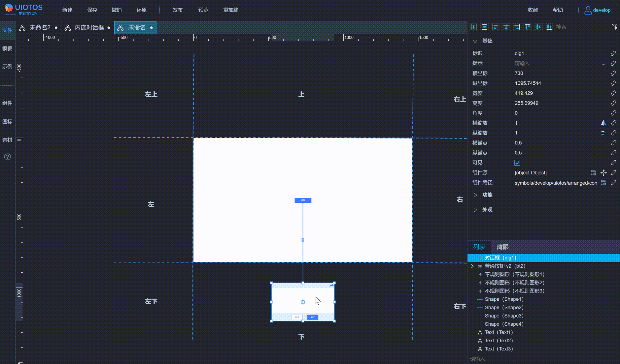The height and width of the screenshot is (364, 620).
Task: Open the 文件 sidebar tab
Action: (x=7, y=30)
